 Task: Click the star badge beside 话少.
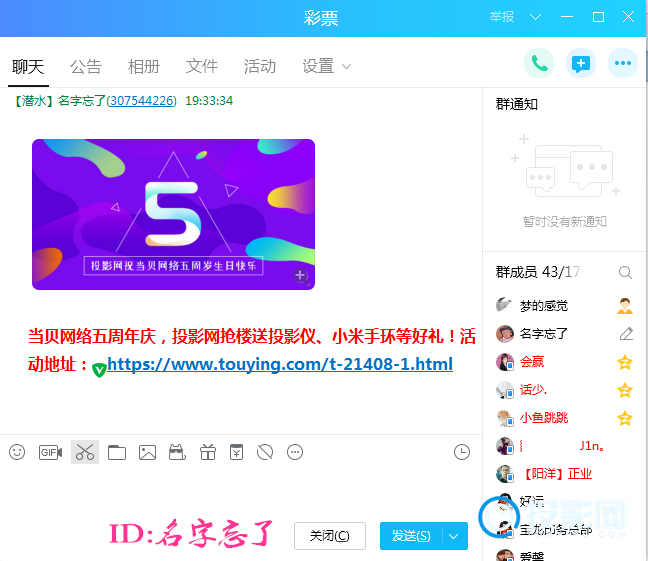tap(625, 390)
